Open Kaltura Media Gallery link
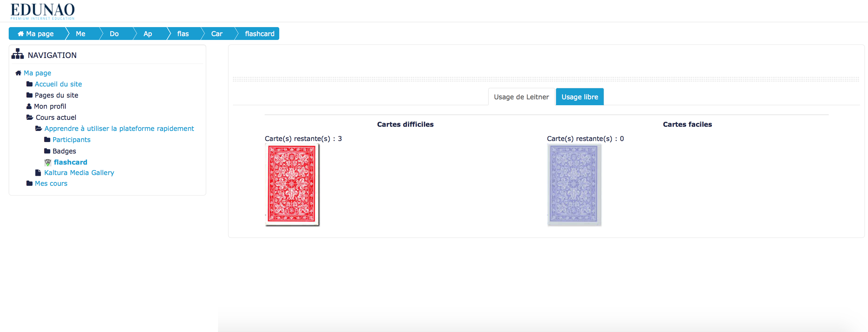 pos(79,173)
